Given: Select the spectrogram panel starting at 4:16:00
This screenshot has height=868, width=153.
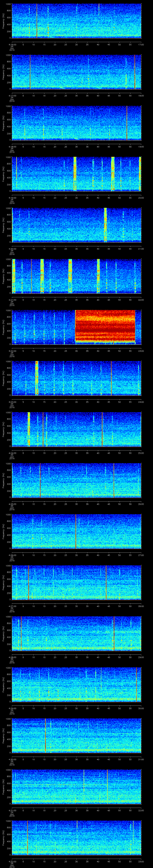Looking at the screenshot, I should pyautogui.click(x=77, y=21).
